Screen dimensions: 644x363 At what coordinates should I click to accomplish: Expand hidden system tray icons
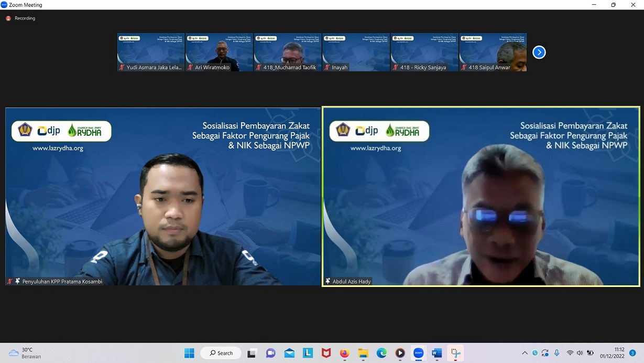[525, 353]
